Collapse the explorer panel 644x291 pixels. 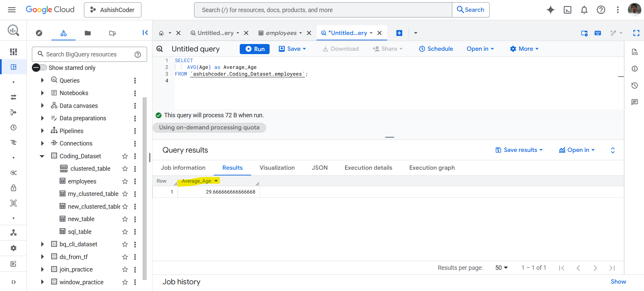tap(145, 33)
